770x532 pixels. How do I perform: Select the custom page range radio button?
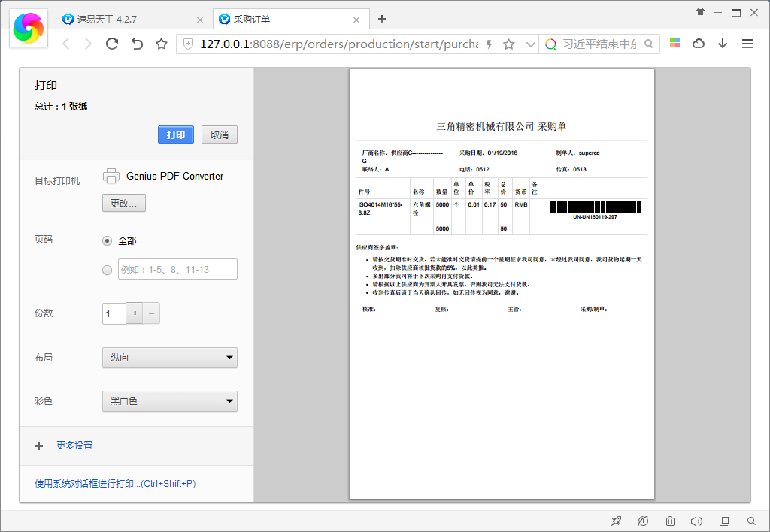coord(107,270)
